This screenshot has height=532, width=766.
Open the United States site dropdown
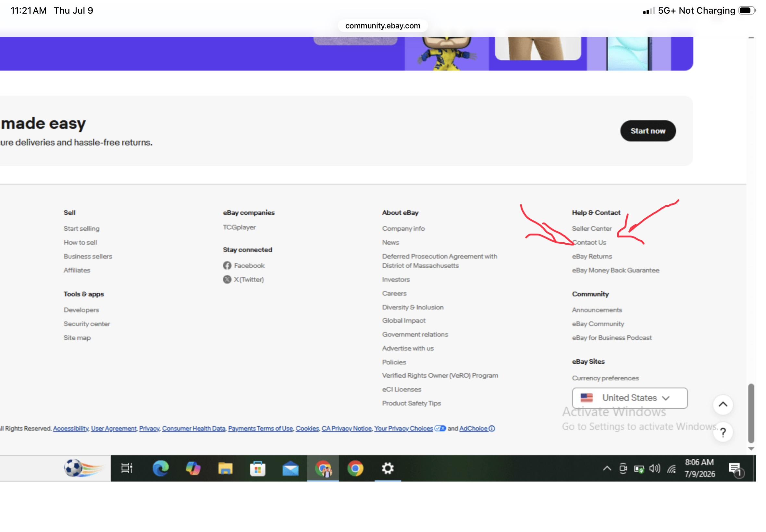629,398
